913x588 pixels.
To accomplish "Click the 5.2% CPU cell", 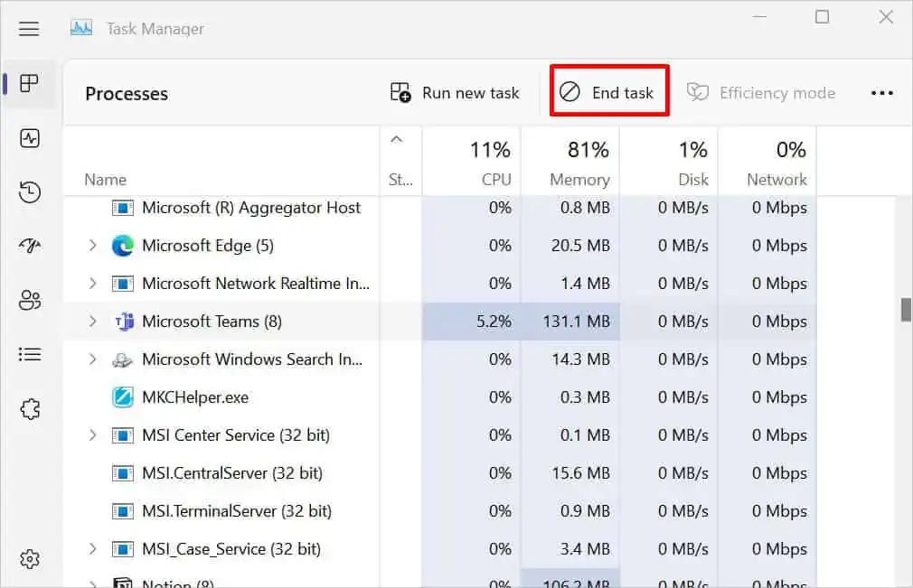I will coord(472,321).
